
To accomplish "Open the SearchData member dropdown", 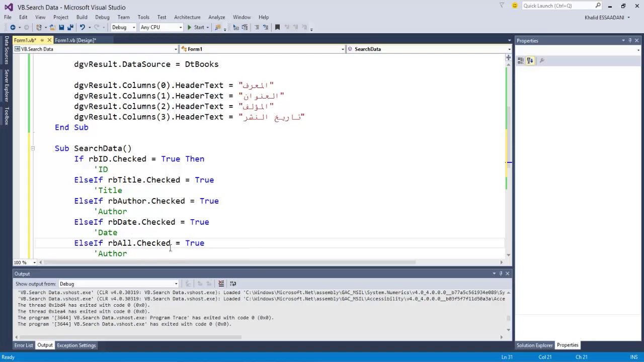I will [x=429, y=49].
